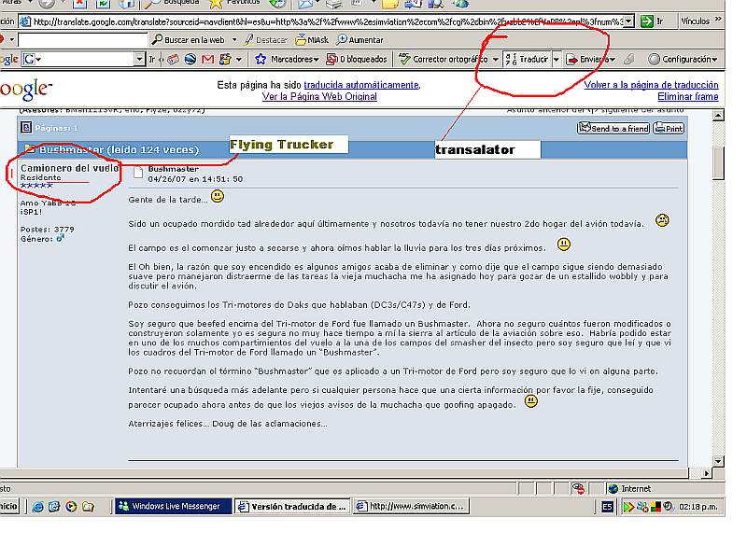This screenshot has width=747, height=560.
Task: Click the horizontal scrollbar right arrow
Action: coord(707,473)
